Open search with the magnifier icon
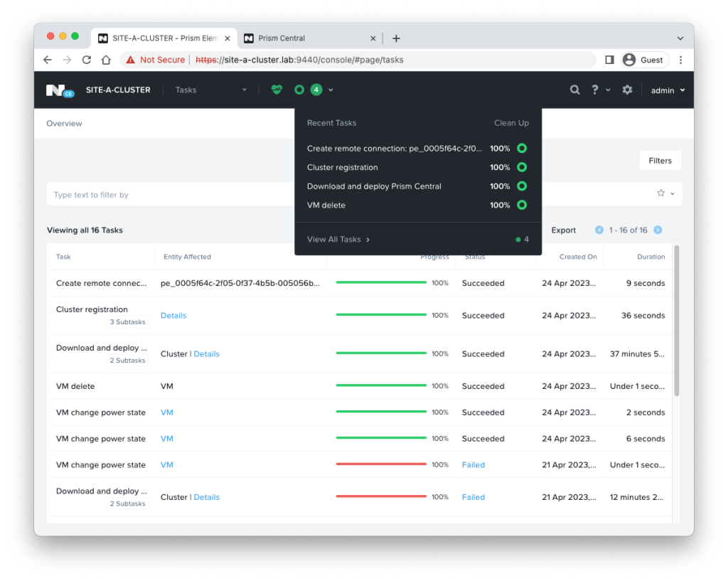 (574, 90)
